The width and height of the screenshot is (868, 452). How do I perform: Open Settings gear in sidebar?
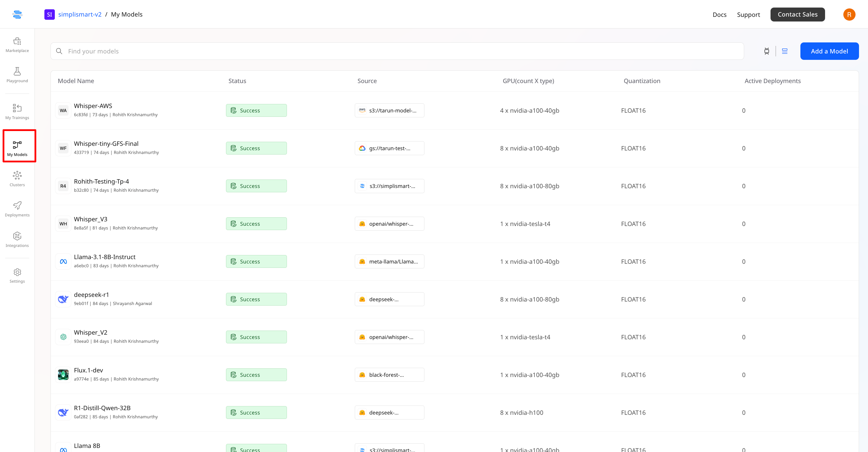tap(17, 275)
